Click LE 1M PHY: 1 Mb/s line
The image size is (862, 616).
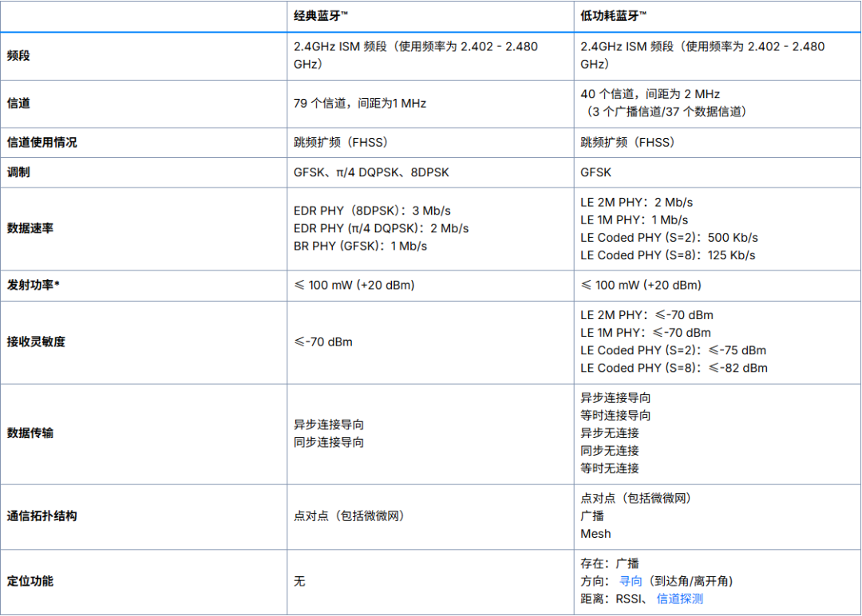point(635,219)
